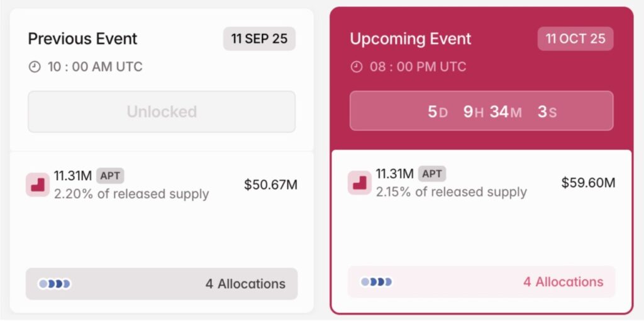
Task: Expand the pink 4 Allocations bar
Action: pyautogui.click(x=482, y=281)
